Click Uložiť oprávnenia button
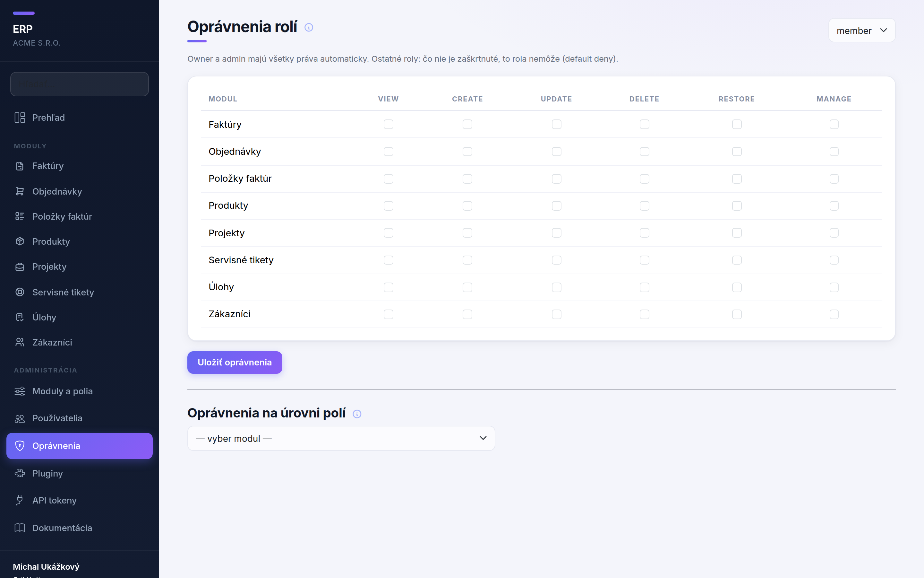 pos(235,363)
